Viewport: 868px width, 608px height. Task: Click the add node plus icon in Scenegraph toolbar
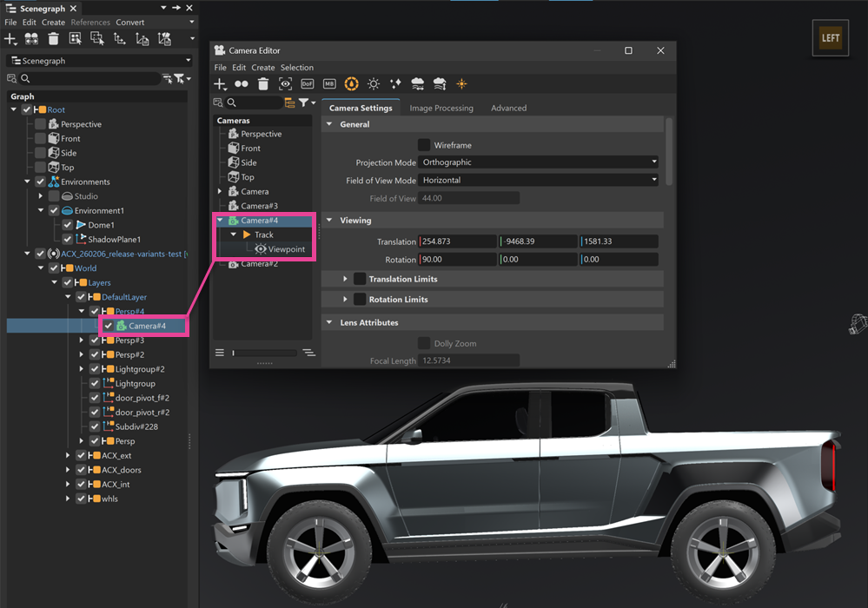pos(10,39)
